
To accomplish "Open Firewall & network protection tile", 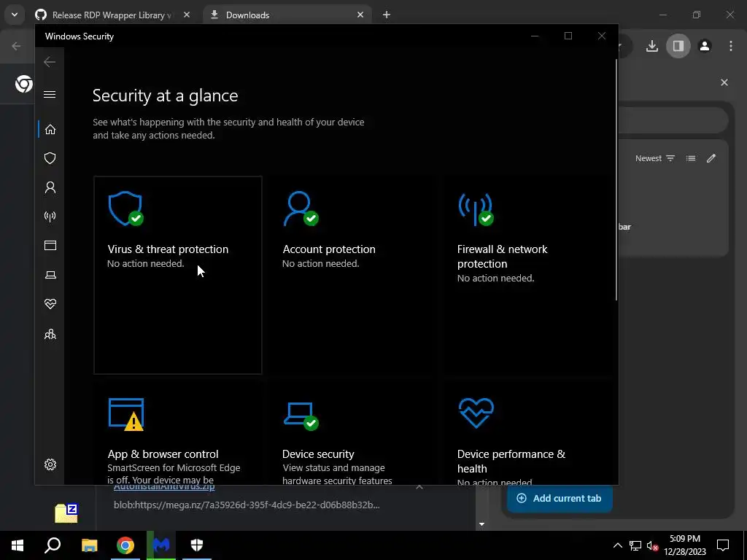I will (x=527, y=275).
